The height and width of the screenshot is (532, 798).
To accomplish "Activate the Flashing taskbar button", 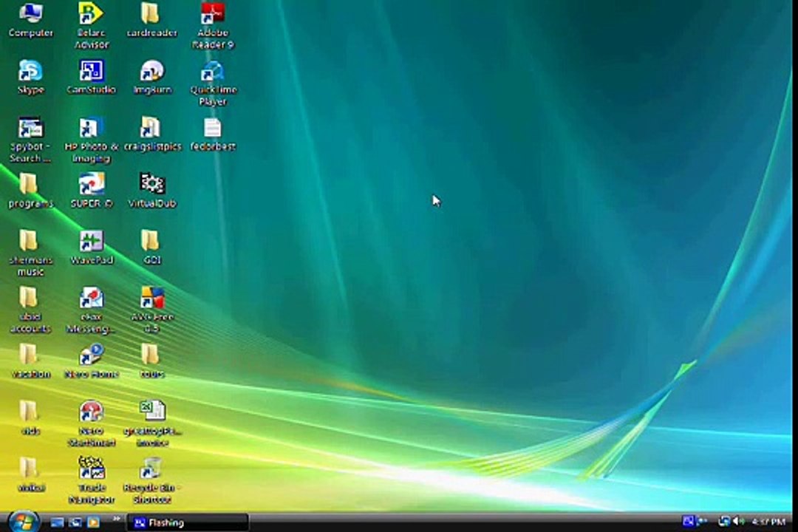I will tap(187, 522).
